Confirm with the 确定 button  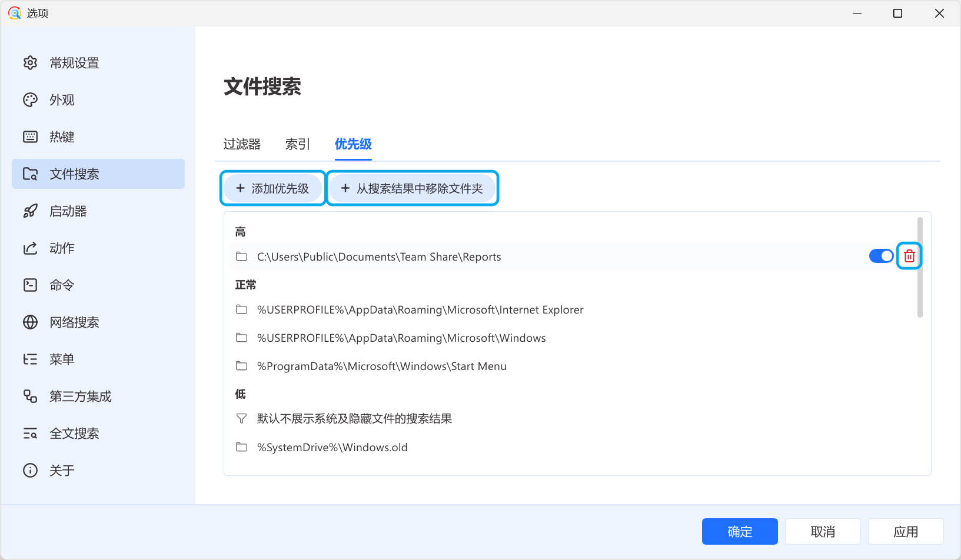click(740, 532)
